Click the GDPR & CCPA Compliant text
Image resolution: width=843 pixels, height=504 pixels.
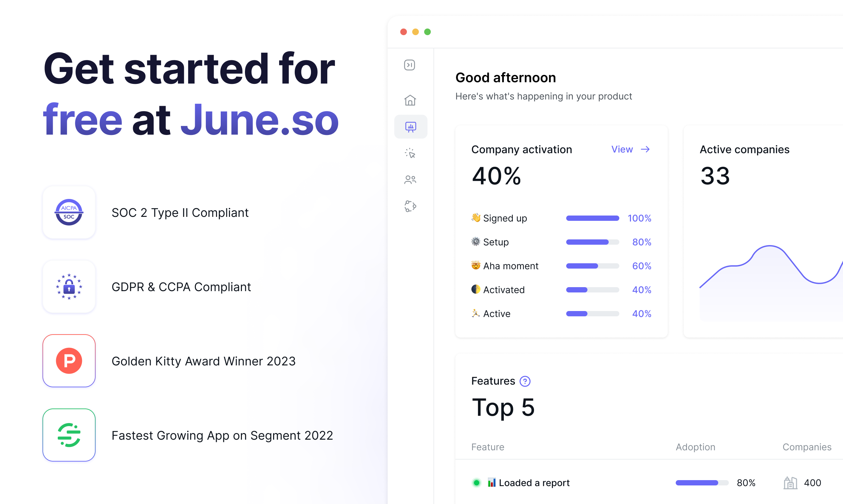pos(181,287)
